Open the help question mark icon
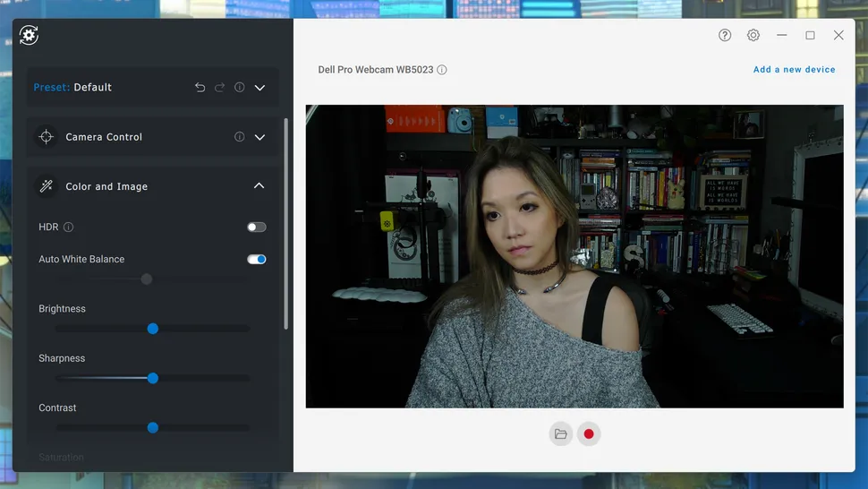This screenshot has height=489, width=868. click(x=725, y=35)
